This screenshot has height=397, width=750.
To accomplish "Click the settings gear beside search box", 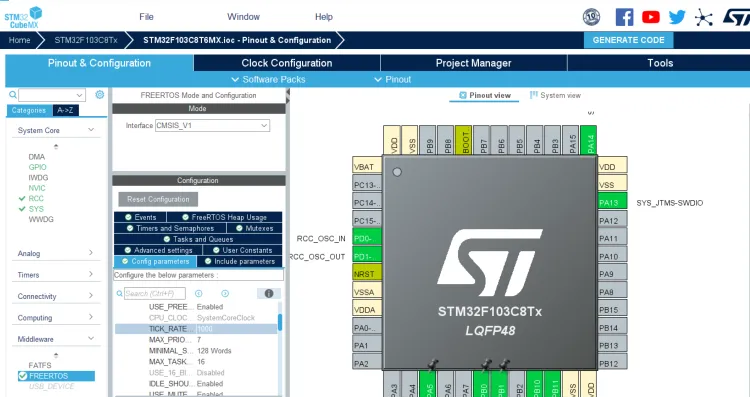I will (99, 95).
